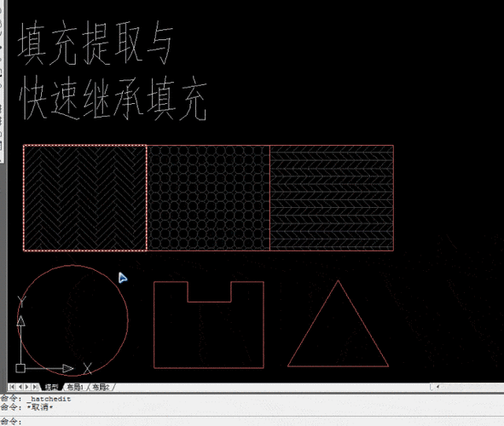The width and height of the screenshot is (504, 426).
Task: Select the chevron-striped hatch in right rectangle
Action: click(332, 198)
